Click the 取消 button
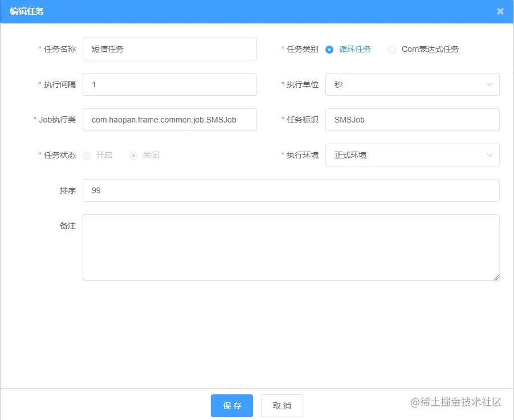Viewport: 514px width, 420px height. tap(282, 406)
